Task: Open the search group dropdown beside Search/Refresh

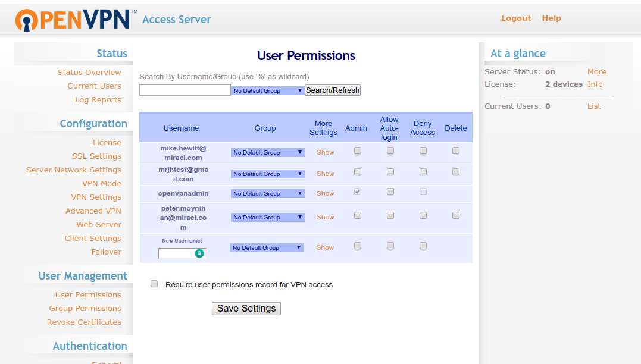Action: pyautogui.click(x=268, y=90)
